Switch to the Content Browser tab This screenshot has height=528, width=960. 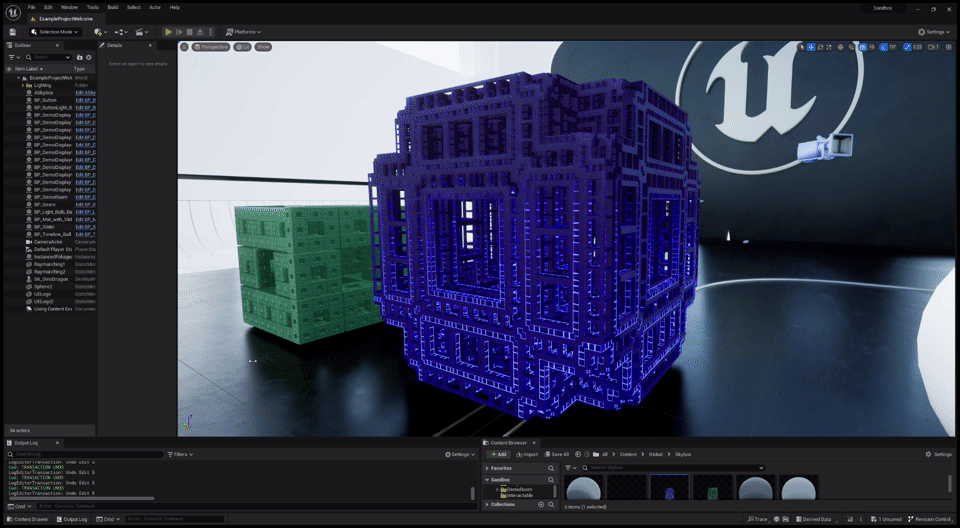click(510, 442)
